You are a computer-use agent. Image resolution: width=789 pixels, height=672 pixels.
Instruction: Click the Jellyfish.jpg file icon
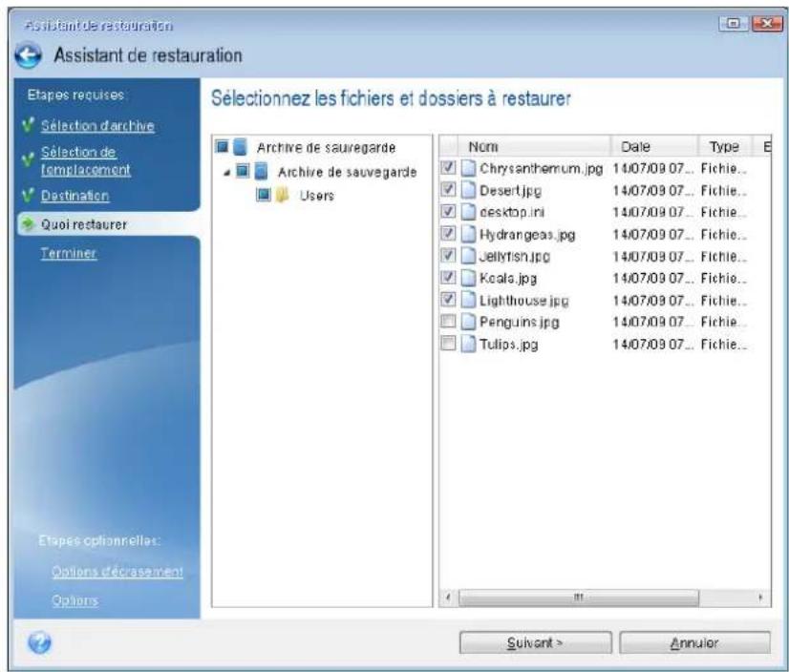[468, 256]
